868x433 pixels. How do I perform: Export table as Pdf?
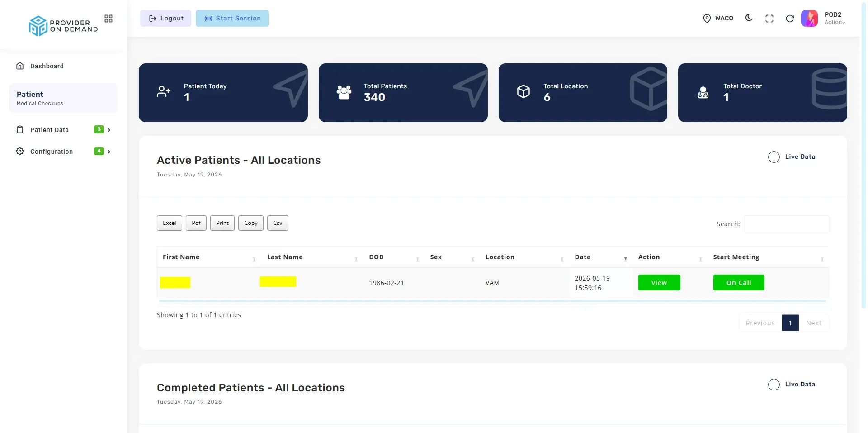tap(196, 223)
